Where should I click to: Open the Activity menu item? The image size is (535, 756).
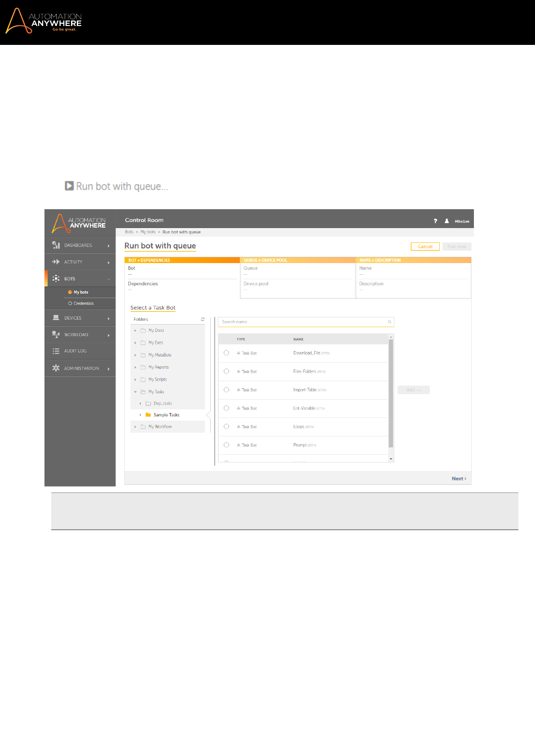click(80, 262)
